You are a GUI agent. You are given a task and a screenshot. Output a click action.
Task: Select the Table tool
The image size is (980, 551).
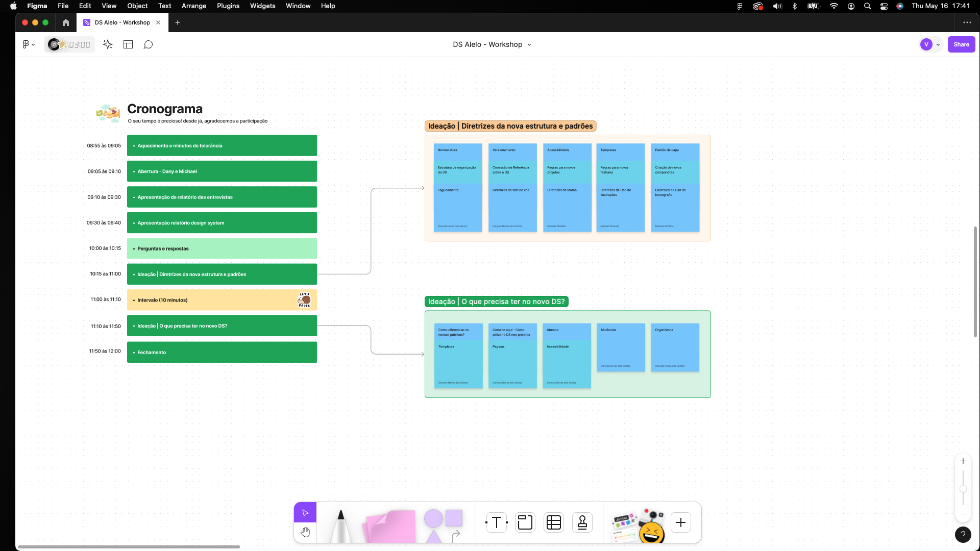point(554,522)
